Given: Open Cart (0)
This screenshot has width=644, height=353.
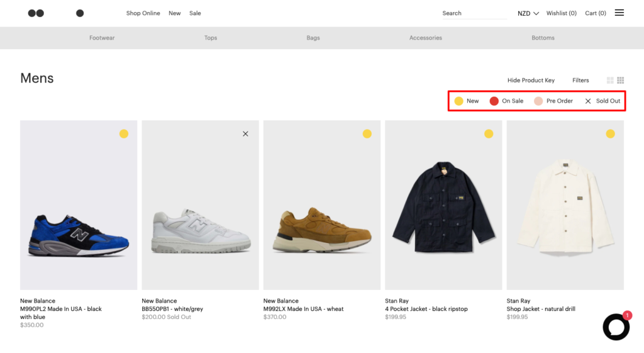Looking at the screenshot, I should coord(596,13).
